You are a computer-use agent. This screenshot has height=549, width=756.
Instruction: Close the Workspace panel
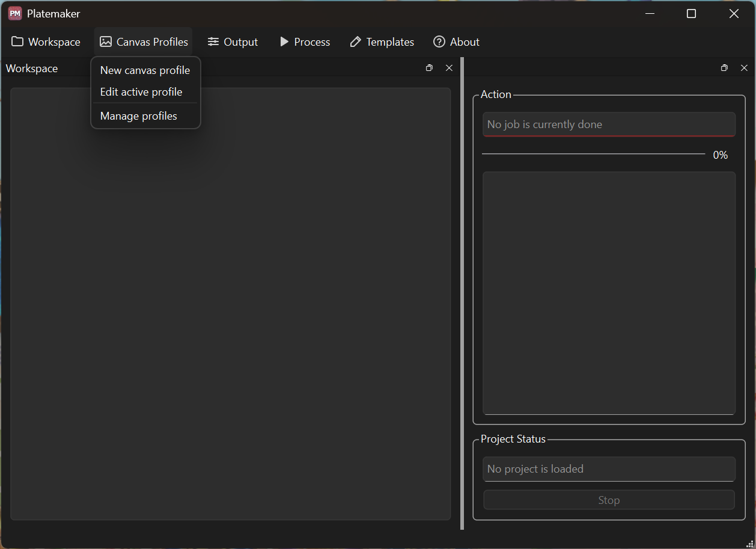(449, 68)
